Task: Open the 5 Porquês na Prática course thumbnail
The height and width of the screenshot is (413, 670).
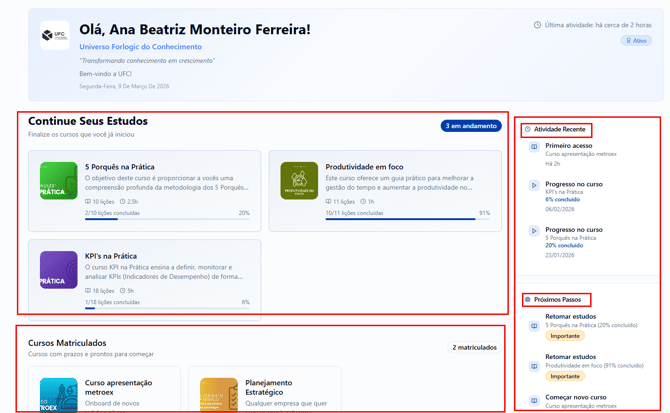Action: click(58, 180)
